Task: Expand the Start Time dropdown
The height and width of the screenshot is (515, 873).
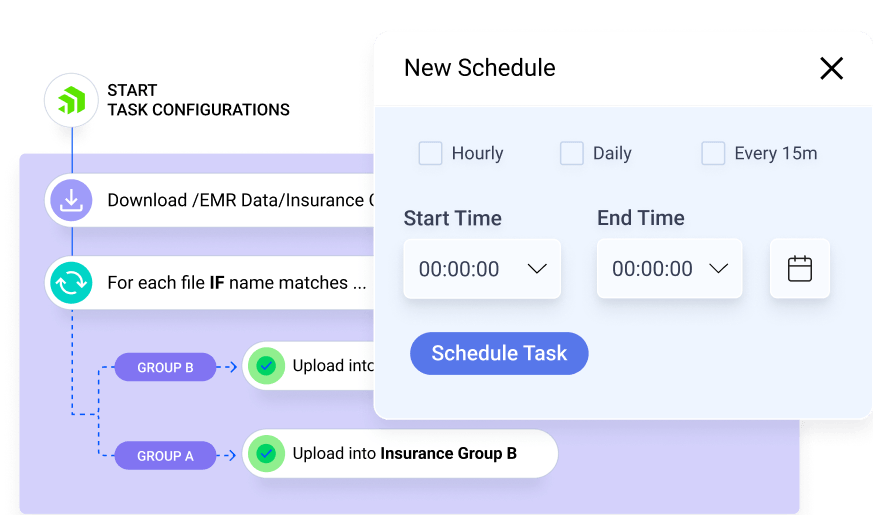Action: [x=482, y=269]
